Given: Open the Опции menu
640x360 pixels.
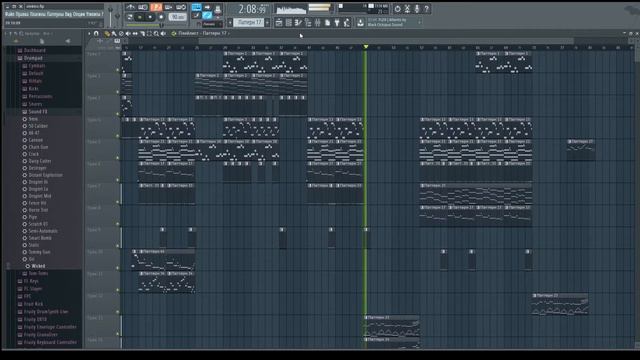Looking at the screenshot, I should click(x=79, y=14).
